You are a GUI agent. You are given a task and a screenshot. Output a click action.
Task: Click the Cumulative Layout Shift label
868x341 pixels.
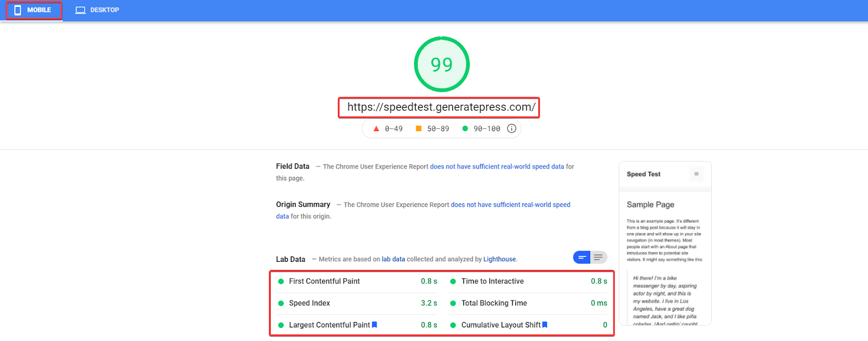tap(501, 325)
